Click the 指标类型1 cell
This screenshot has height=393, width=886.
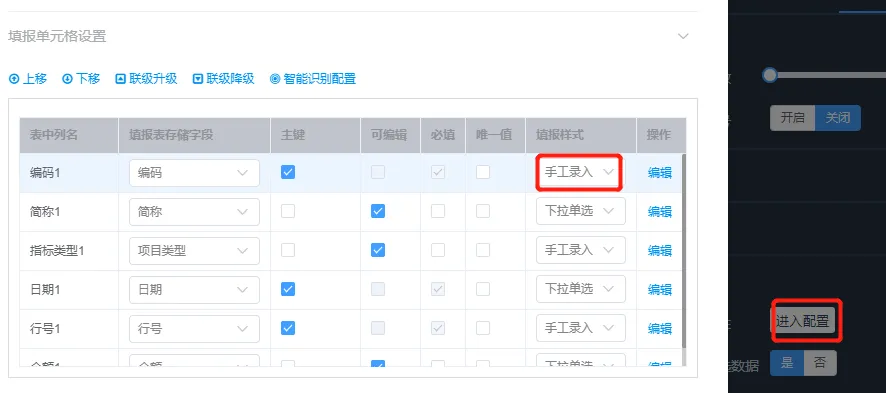69,251
